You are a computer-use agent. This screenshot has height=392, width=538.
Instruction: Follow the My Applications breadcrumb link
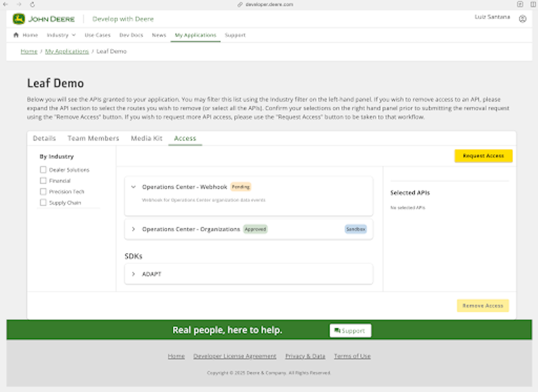click(67, 51)
